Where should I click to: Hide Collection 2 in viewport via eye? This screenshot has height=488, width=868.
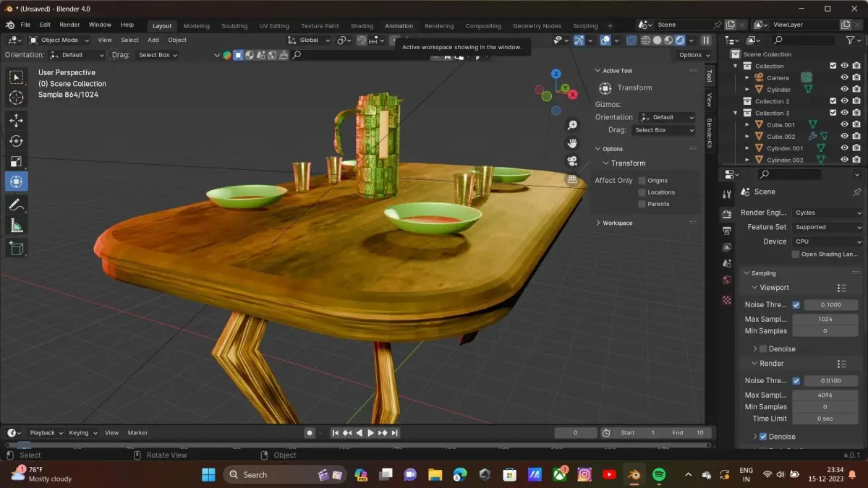tap(844, 101)
